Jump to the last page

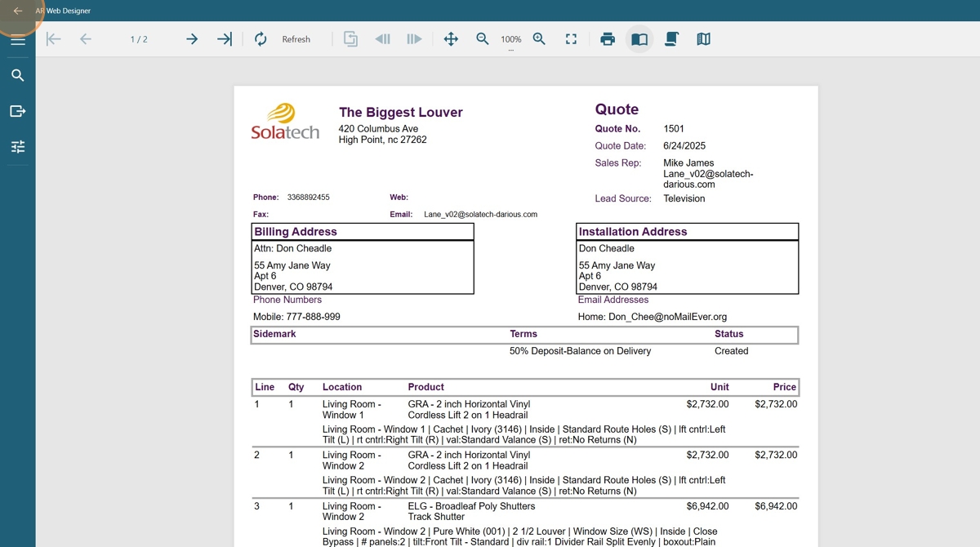point(224,39)
